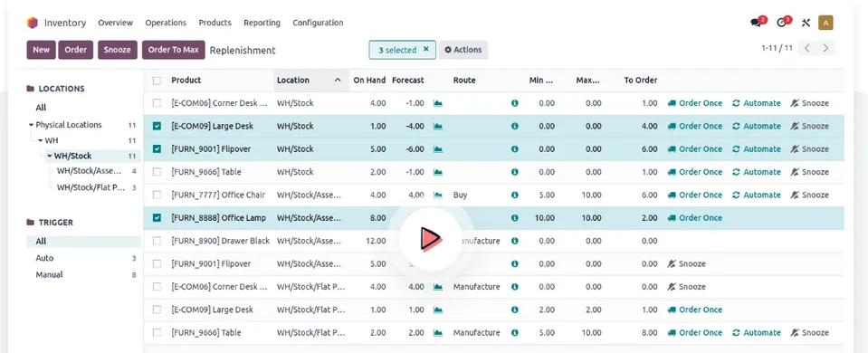Click info icon in Drawer Black row

point(515,241)
